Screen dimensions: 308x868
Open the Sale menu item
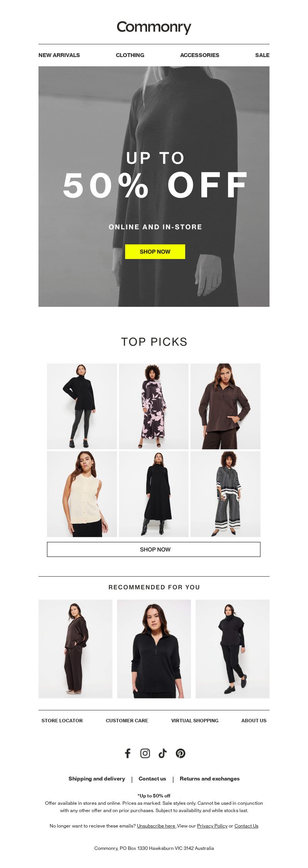pyautogui.click(x=262, y=55)
